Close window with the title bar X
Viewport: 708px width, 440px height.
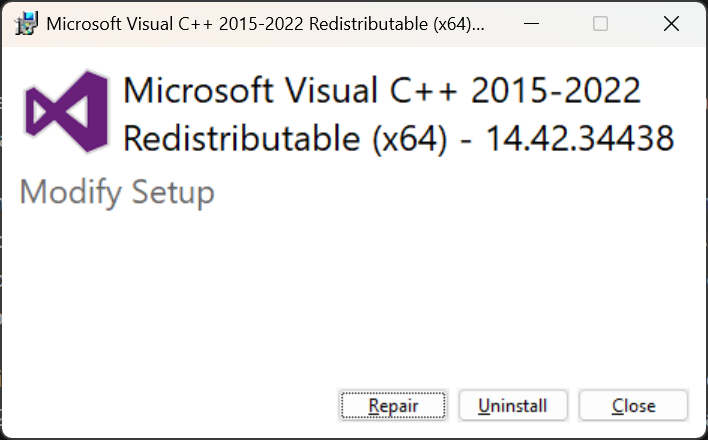(x=671, y=23)
